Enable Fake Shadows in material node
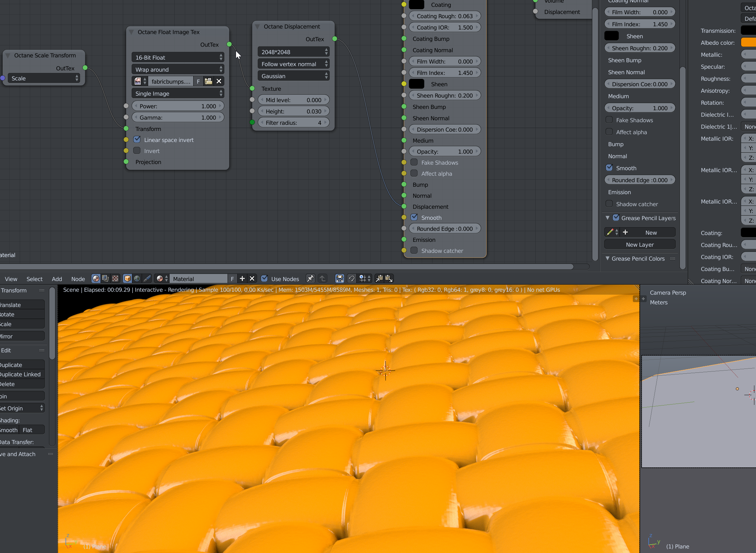This screenshot has height=553, width=756. tap(414, 162)
